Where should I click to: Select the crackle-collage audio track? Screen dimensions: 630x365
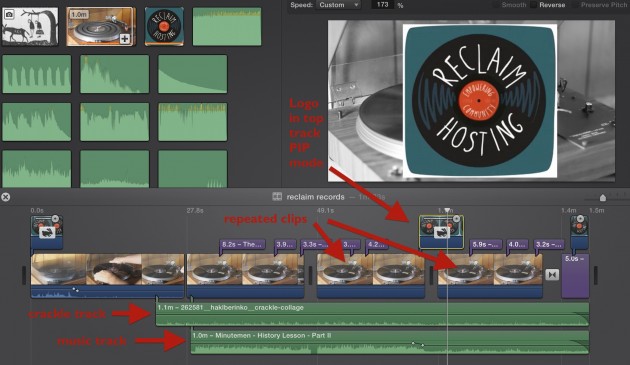click(x=372, y=314)
